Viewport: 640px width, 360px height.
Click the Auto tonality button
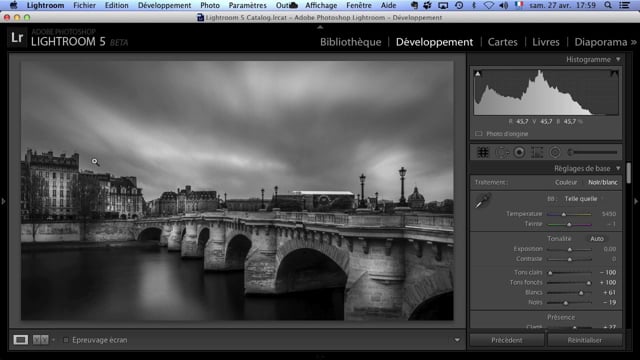pos(596,239)
